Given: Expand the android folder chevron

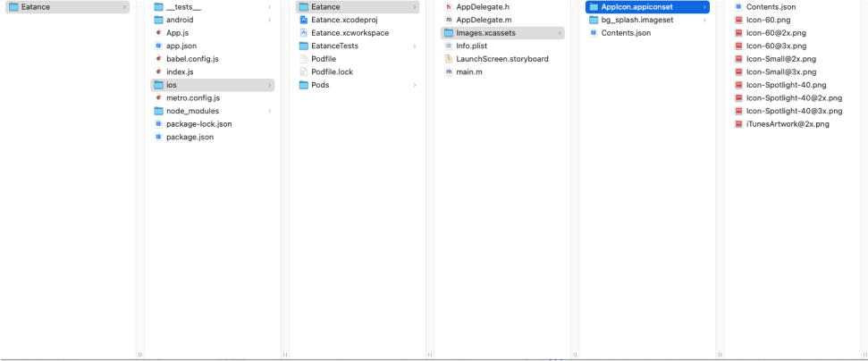Looking at the screenshot, I should (269, 20).
